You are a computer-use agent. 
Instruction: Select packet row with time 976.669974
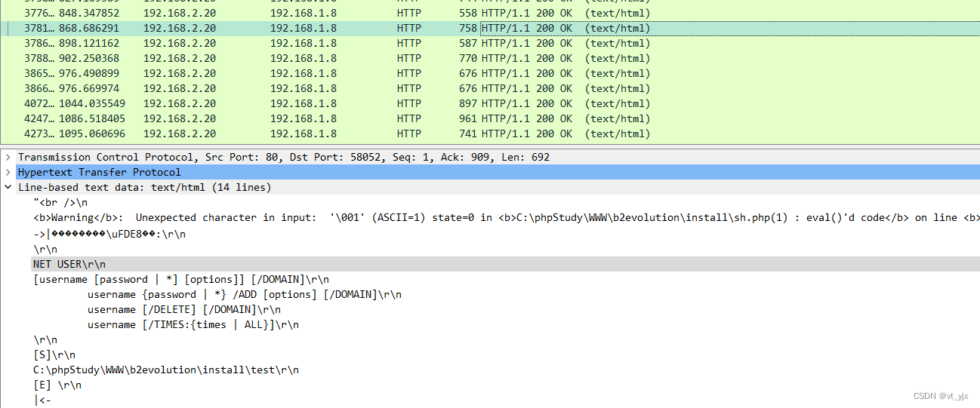click(x=490, y=88)
